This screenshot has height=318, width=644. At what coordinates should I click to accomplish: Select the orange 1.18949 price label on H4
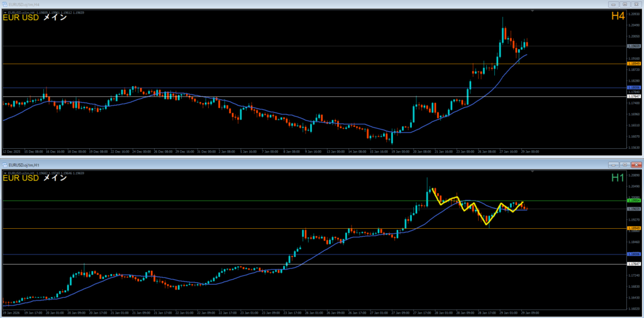coord(634,63)
